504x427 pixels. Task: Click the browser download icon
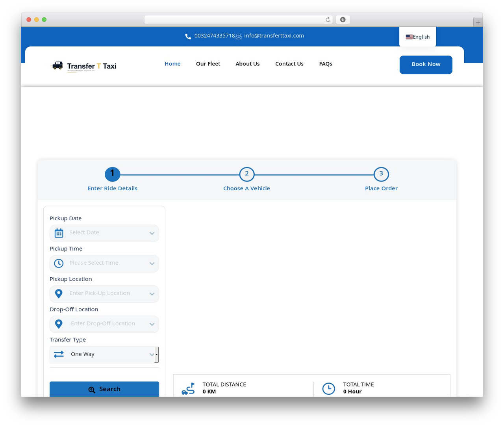click(343, 20)
